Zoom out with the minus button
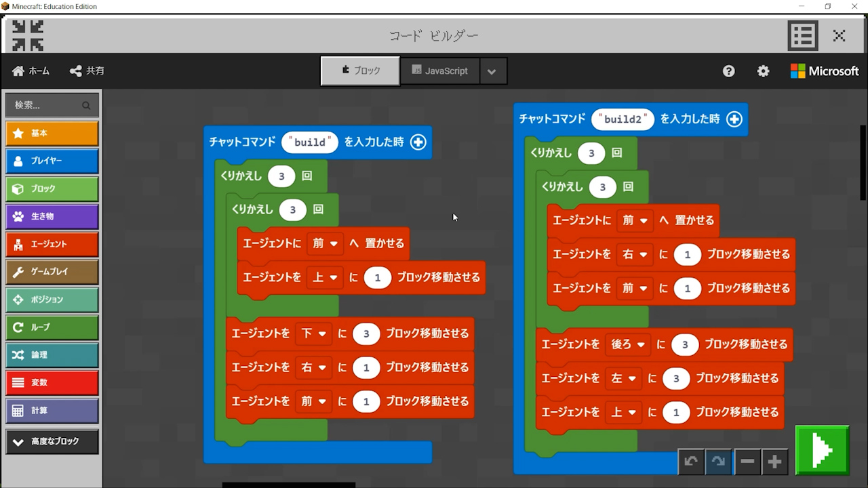The width and height of the screenshot is (868, 488). click(x=747, y=462)
